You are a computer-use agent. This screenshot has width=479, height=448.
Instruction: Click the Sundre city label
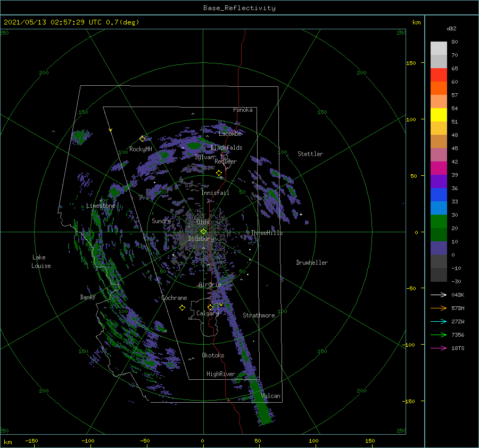point(161,221)
